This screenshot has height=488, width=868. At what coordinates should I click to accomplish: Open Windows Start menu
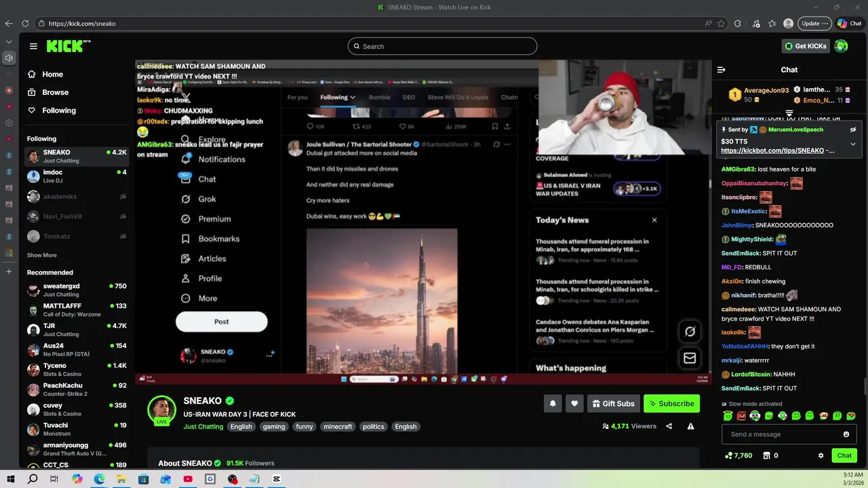tap(10, 479)
